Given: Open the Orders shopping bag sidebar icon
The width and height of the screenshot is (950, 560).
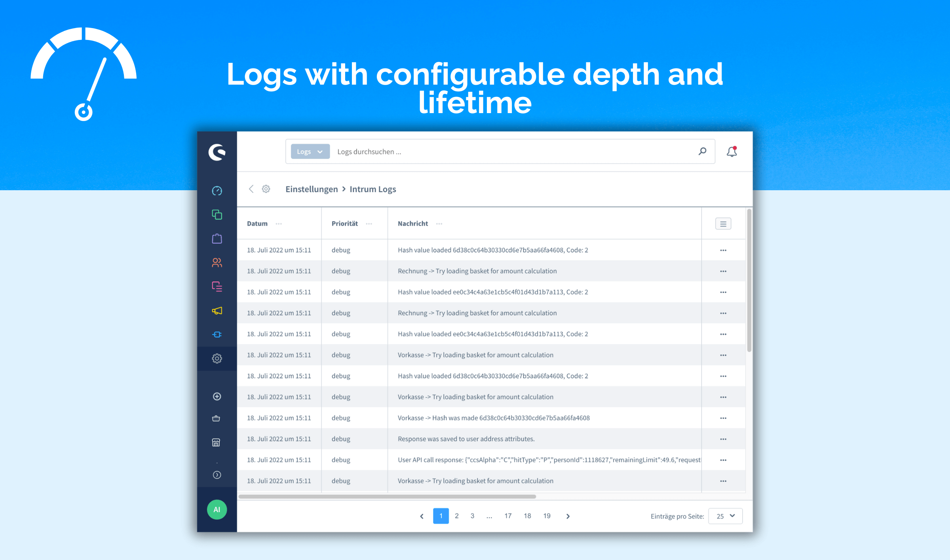Looking at the screenshot, I should click(217, 238).
